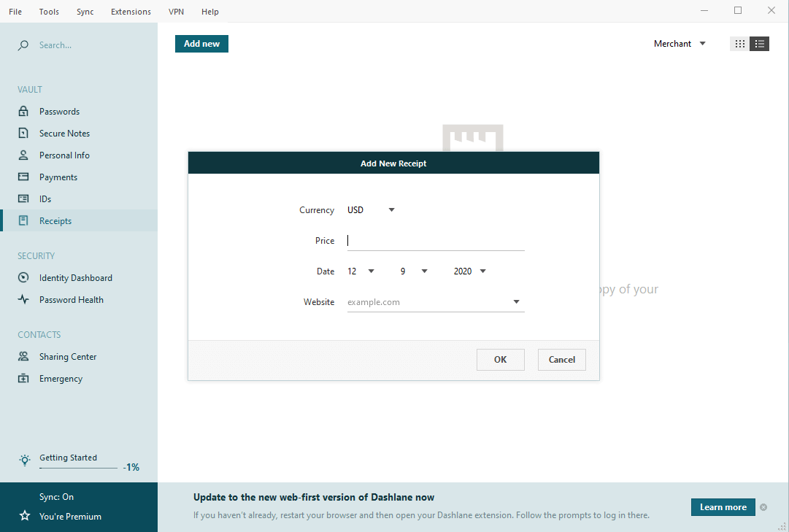Click You're Premium status text

pos(71,517)
